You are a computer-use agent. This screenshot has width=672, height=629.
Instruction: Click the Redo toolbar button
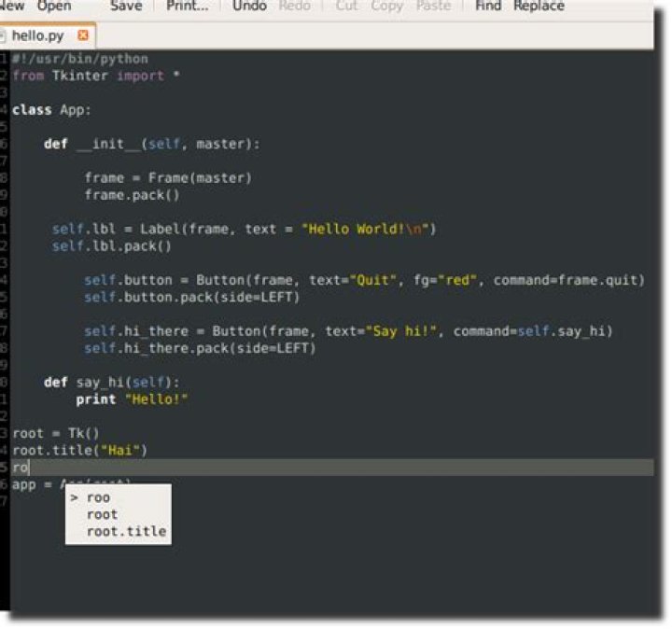click(x=294, y=6)
